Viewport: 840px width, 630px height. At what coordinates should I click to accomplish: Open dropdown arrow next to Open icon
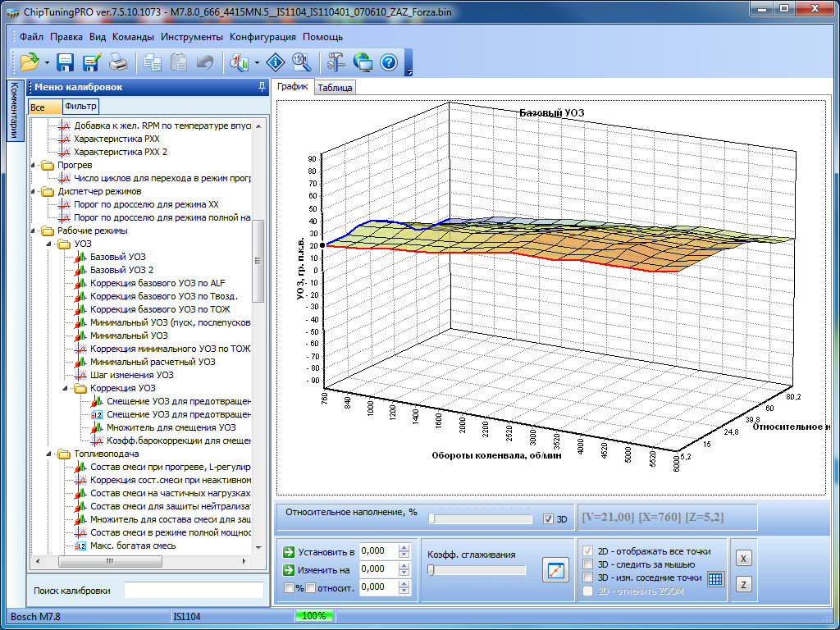point(47,62)
